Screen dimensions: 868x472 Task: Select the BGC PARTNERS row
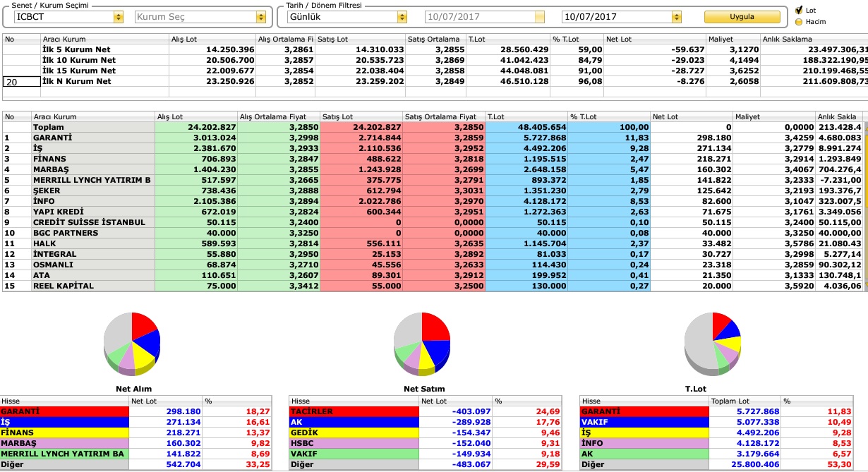click(x=433, y=233)
